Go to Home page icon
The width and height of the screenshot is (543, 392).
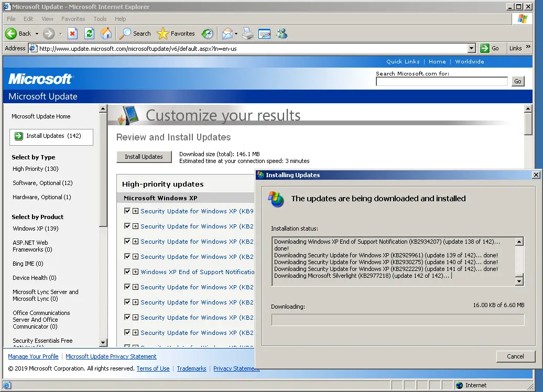point(106,34)
